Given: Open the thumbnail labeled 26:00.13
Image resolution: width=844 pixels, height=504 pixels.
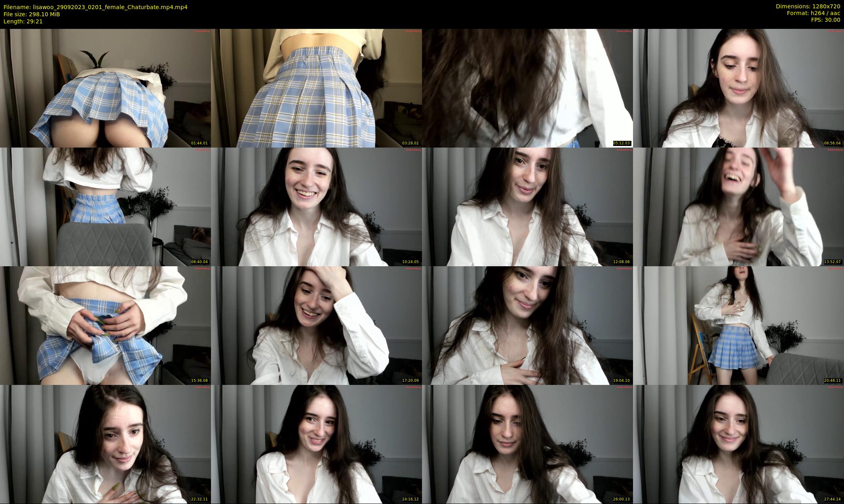Looking at the screenshot, I should [527, 444].
